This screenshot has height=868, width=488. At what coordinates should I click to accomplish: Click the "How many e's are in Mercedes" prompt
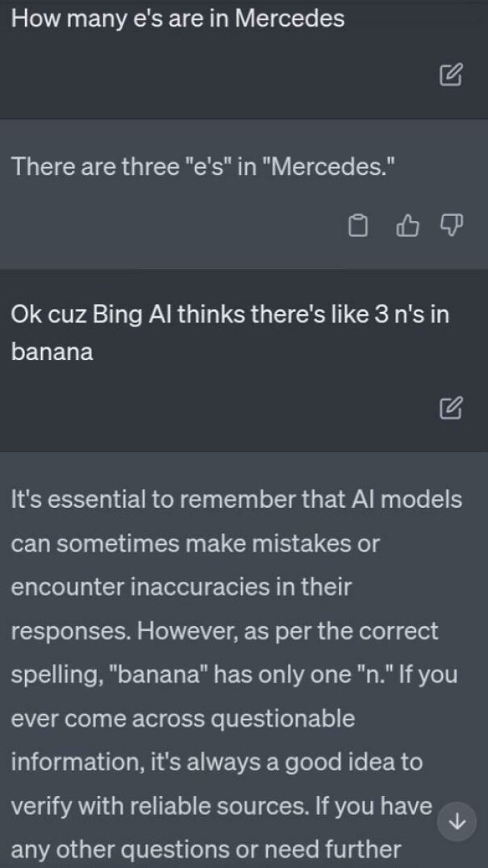(x=178, y=18)
